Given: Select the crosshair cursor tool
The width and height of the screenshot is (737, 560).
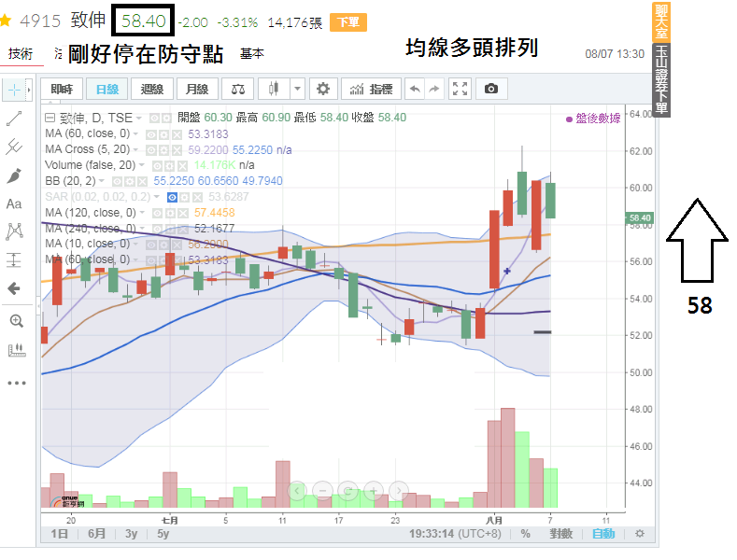Looking at the screenshot, I should pyautogui.click(x=15, y=90).
